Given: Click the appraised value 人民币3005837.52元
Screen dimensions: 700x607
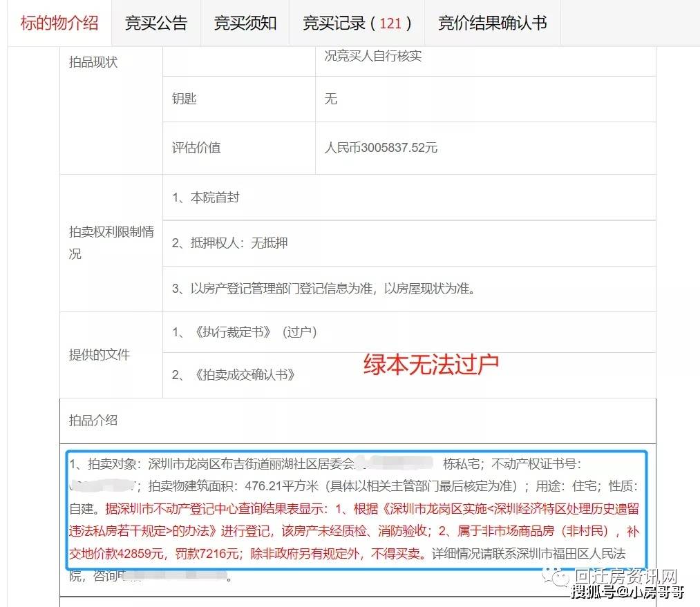Looking at the screenshot, I should point(381,148).
